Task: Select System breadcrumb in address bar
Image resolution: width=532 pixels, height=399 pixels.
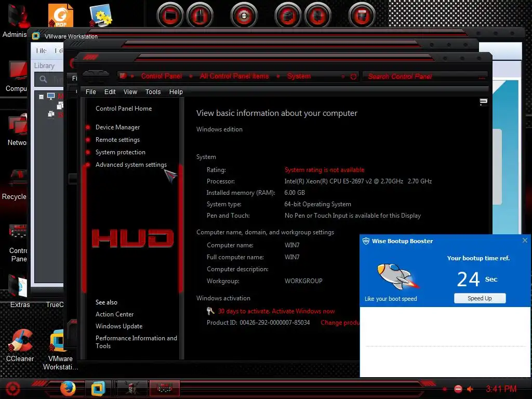Action: coord(299,76)
